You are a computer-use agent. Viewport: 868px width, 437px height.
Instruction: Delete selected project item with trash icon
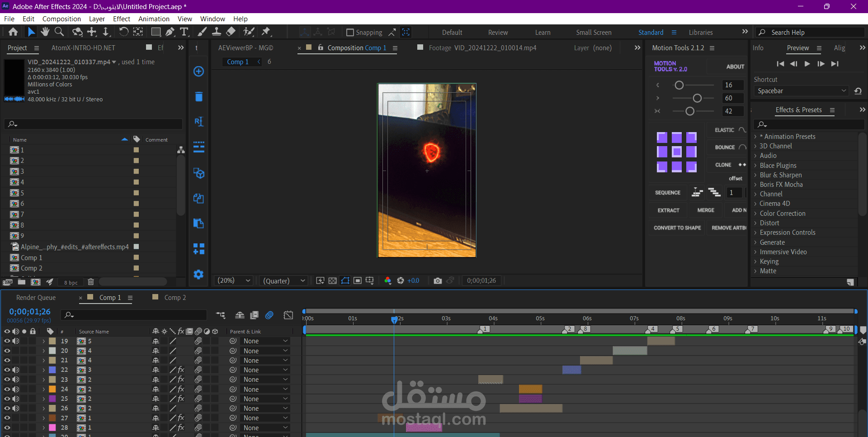pyautogui.click(x=90, y=282)
